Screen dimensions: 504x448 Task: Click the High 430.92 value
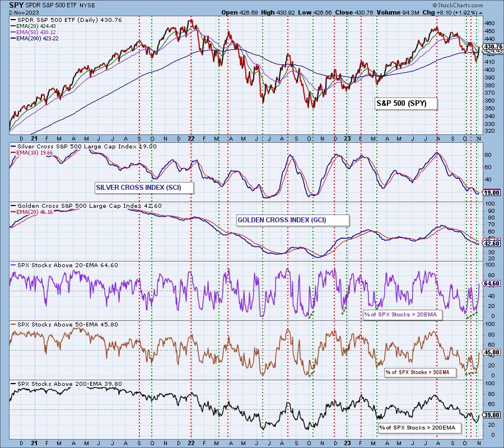point(278,12)
